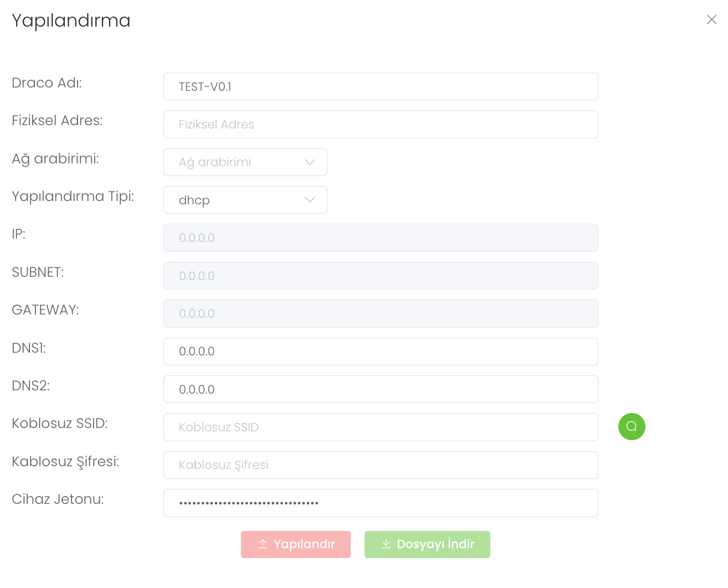Click the green wireless search icon

pos(632,427)
